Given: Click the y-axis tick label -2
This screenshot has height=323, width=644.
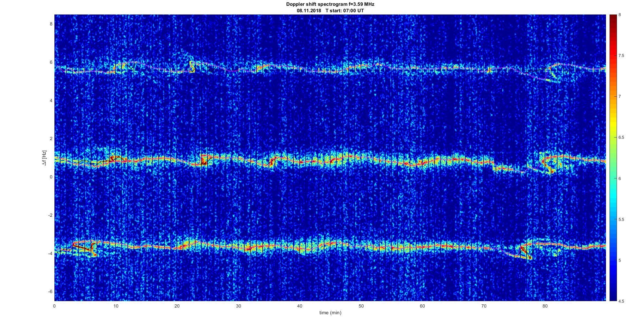Looking at the screenshot, I should (50, 215).
